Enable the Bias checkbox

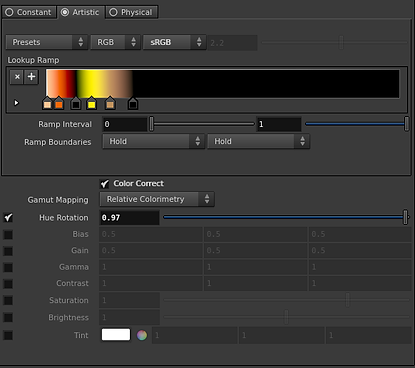(8, 235)
